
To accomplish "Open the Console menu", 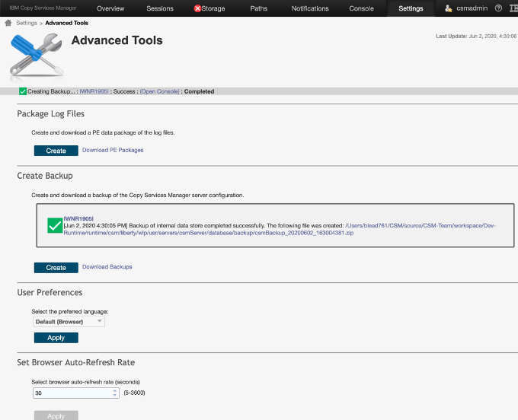I will 361,8.
